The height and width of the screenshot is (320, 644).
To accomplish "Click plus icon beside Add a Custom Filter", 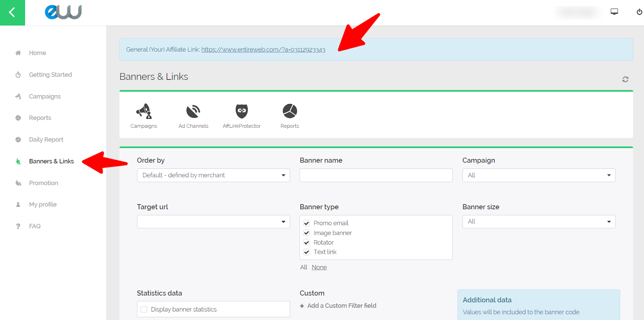I will (x=302, y=306).
